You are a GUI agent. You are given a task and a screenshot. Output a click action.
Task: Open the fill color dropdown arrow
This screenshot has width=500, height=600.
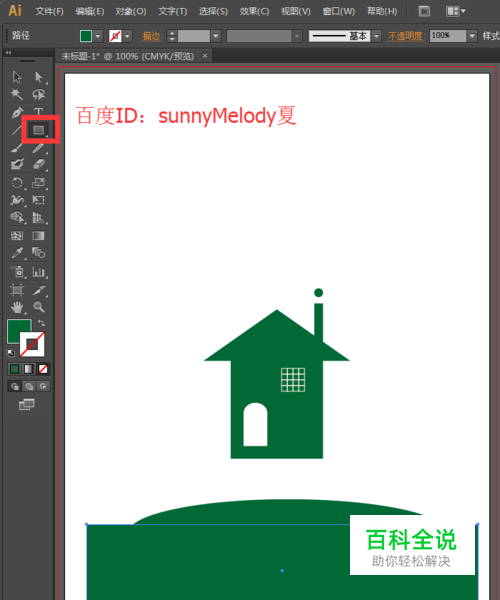98,36
